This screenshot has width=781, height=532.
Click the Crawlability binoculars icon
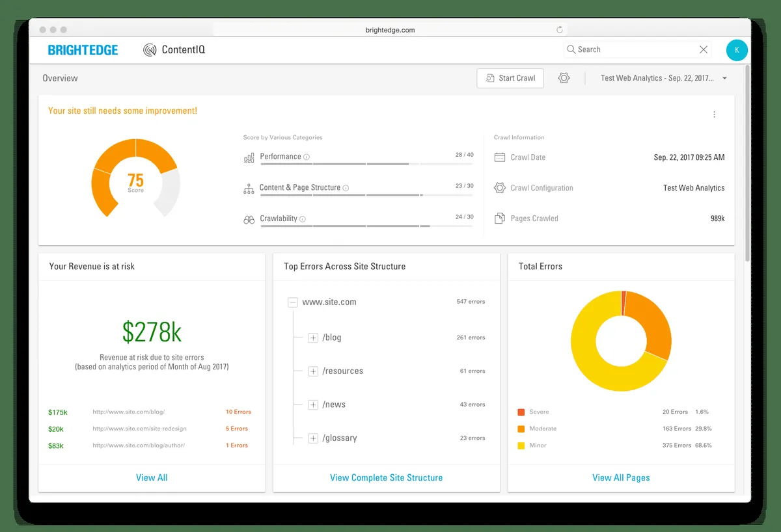coord(249,219)
